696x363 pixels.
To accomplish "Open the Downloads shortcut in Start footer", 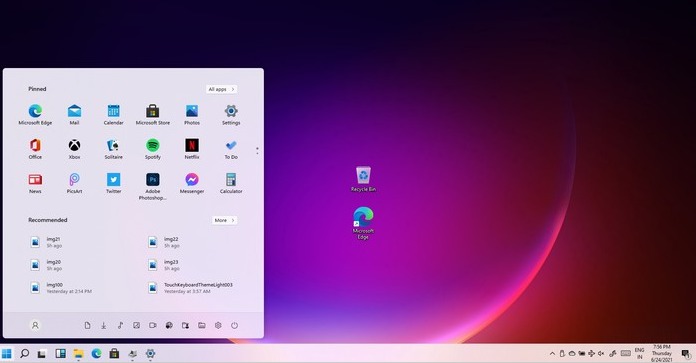I will 103,325.
